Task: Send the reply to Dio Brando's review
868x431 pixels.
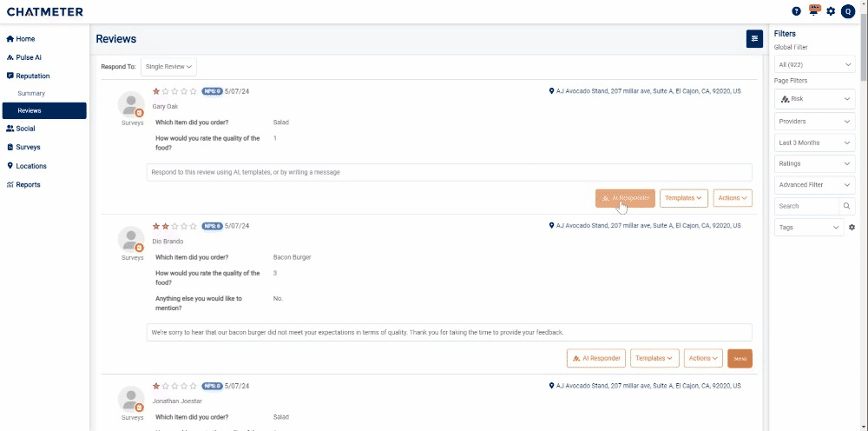Action: 740,358
